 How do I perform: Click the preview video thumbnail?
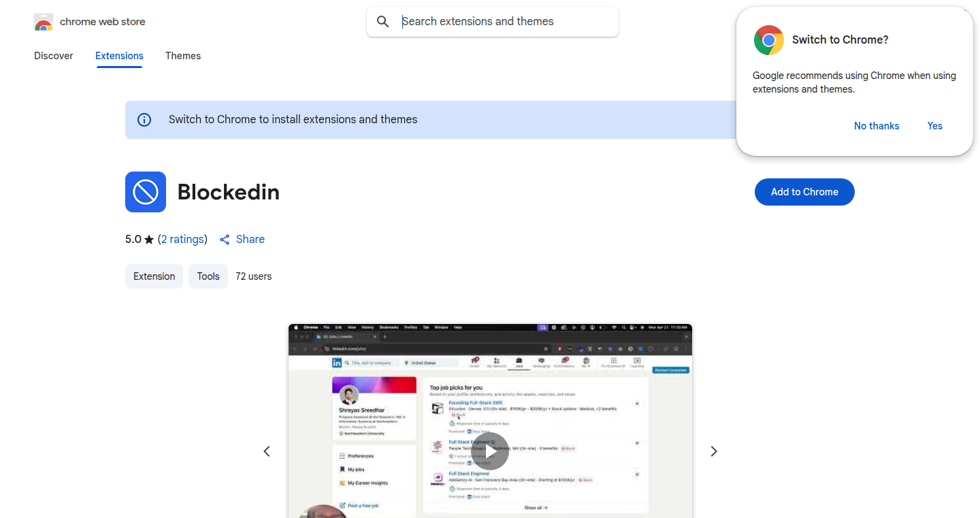(x=490, y=421)
